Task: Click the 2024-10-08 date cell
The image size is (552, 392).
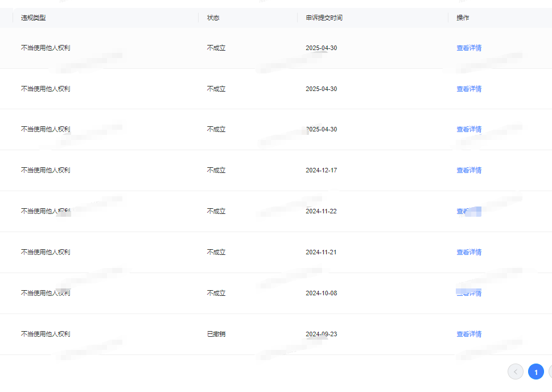Action: coord(321,294)
